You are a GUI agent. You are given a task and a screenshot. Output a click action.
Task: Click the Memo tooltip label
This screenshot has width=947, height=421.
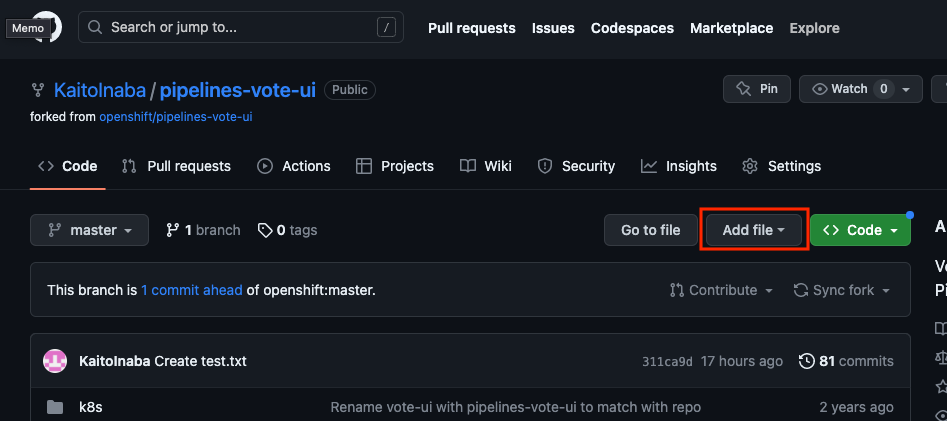click(x=28, y=28)
